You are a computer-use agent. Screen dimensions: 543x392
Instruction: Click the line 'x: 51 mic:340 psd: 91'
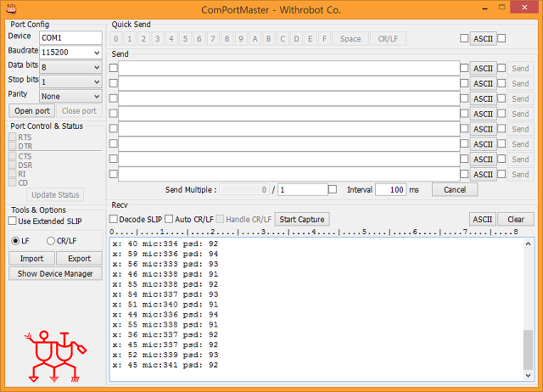point(165,305)
